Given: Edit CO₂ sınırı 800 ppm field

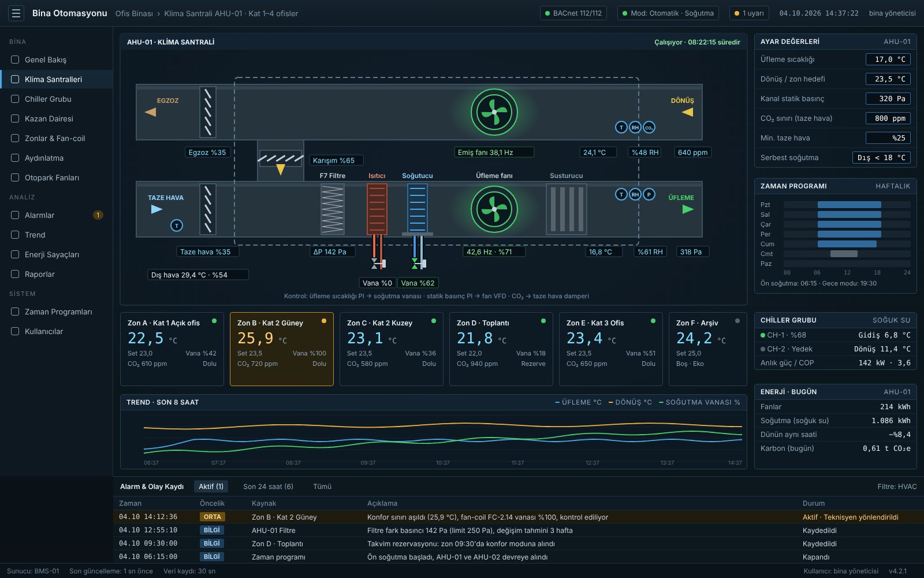Looking at the screenshot, I should pyautogui.click(x=888, y=118).
